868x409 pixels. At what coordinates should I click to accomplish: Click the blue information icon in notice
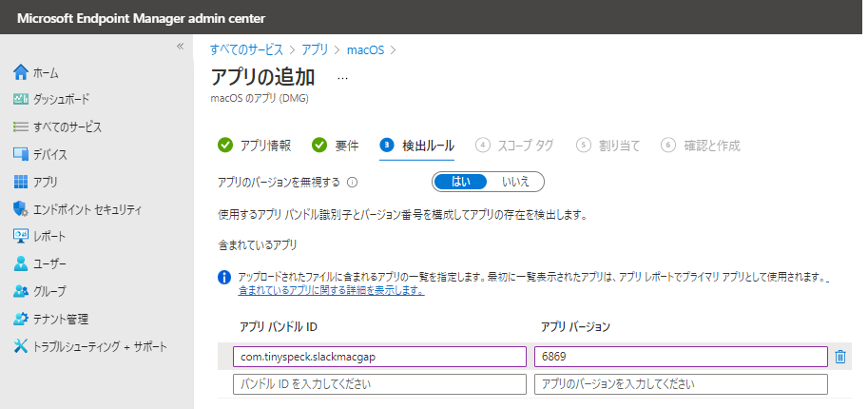(224, 277)
